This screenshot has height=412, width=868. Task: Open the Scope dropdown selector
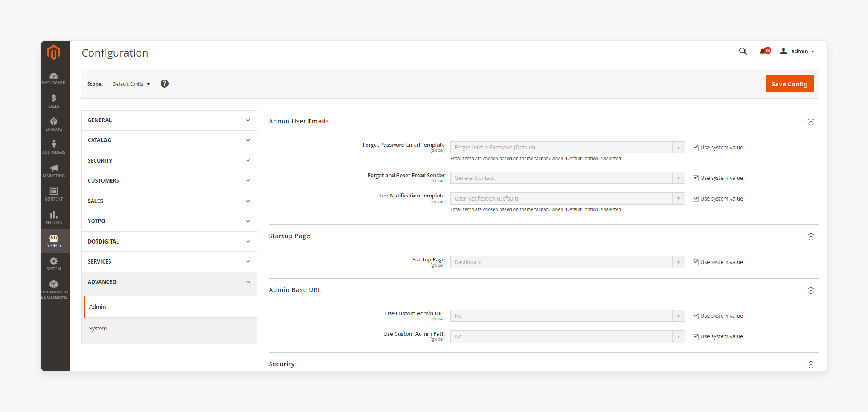[x=131, y=84]
